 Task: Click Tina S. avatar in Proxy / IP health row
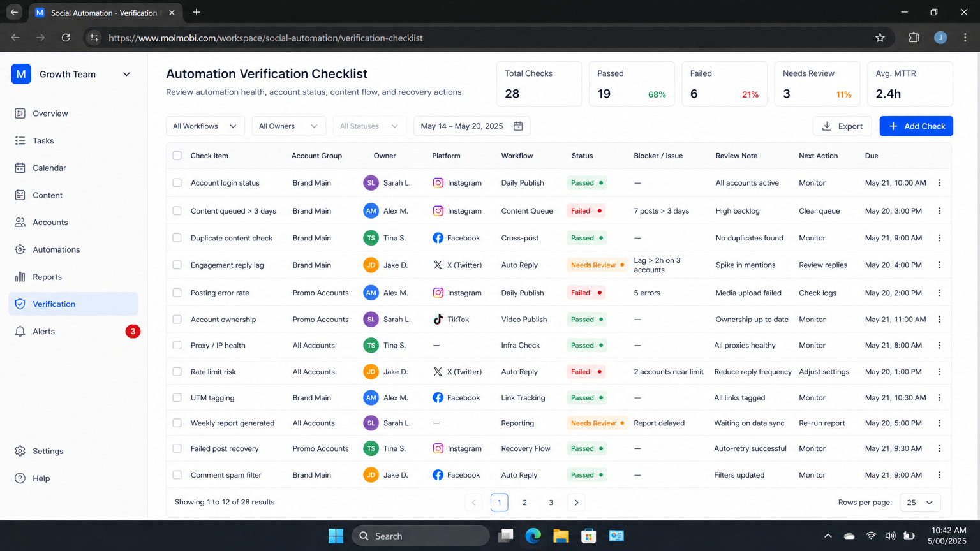pos(371,346)
